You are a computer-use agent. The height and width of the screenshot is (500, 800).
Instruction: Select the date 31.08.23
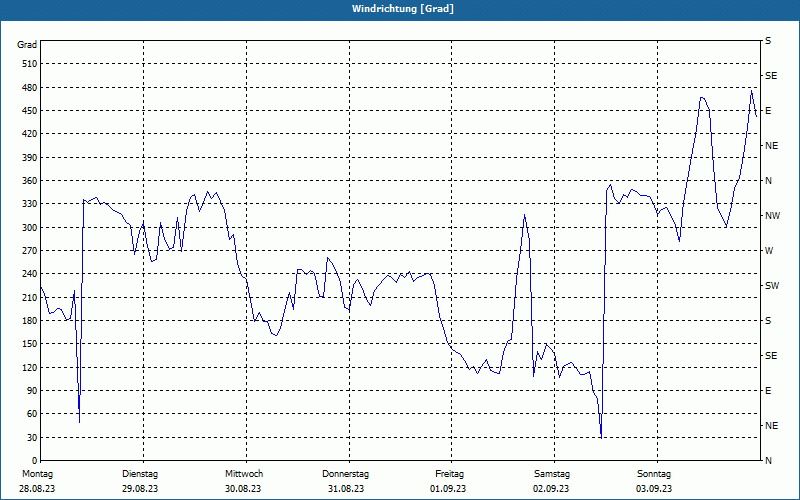pyautogui.click(x=346, y=489)
